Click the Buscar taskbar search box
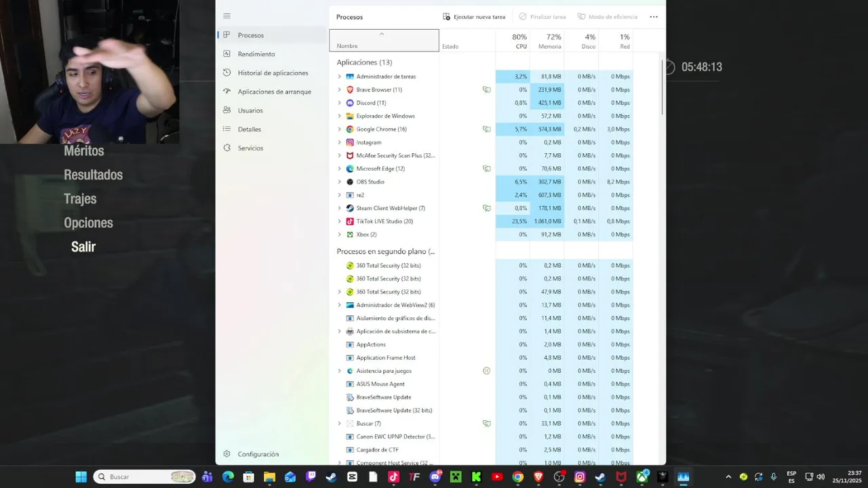The height and width of the screenshot is (488, 868). (x=144, y=476)
